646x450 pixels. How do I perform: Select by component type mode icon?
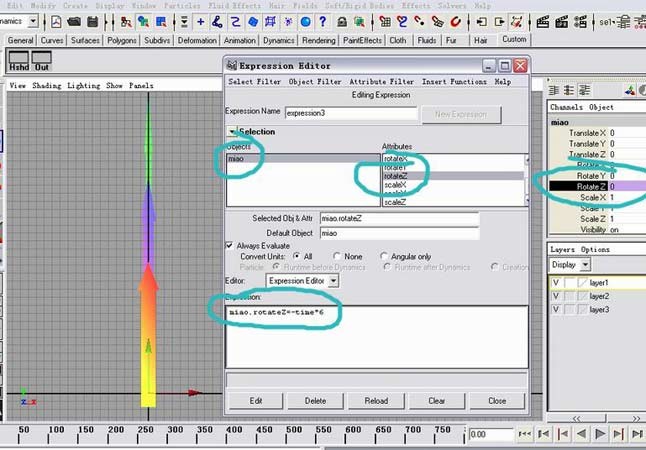point(161,21)
